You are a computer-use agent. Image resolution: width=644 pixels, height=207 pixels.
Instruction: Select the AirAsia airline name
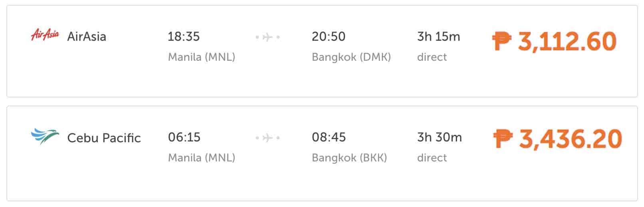coord(87,37)
